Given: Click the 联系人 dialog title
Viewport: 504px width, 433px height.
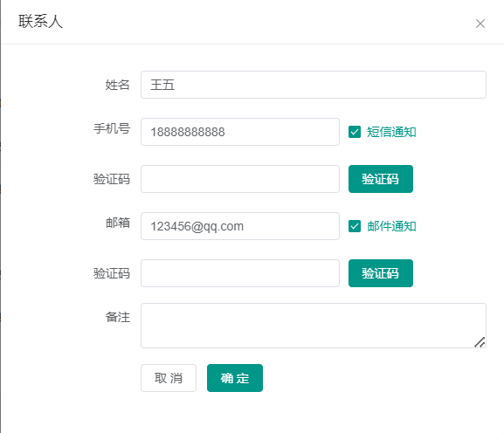Looking at the screenshot, I should [40, 22].
